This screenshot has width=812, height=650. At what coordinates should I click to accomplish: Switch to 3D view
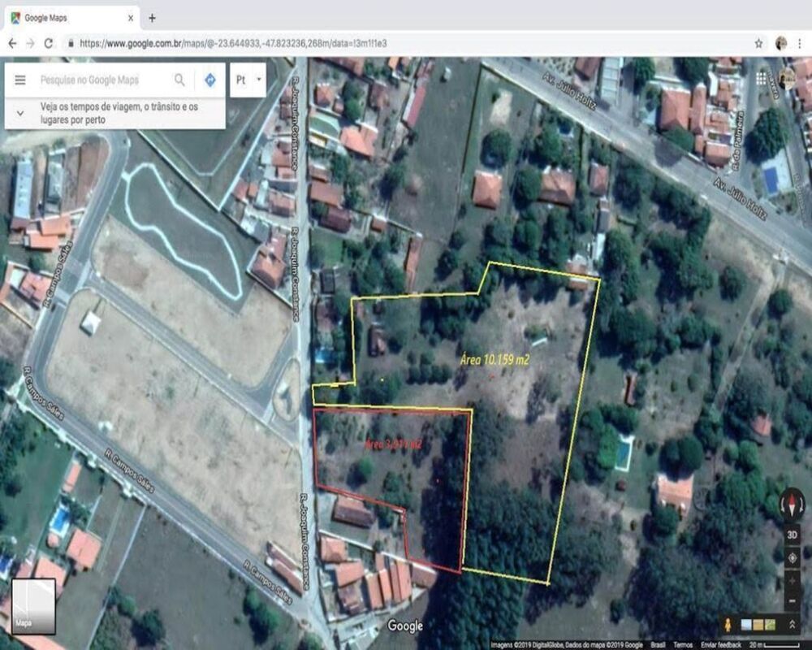(792, 535)
